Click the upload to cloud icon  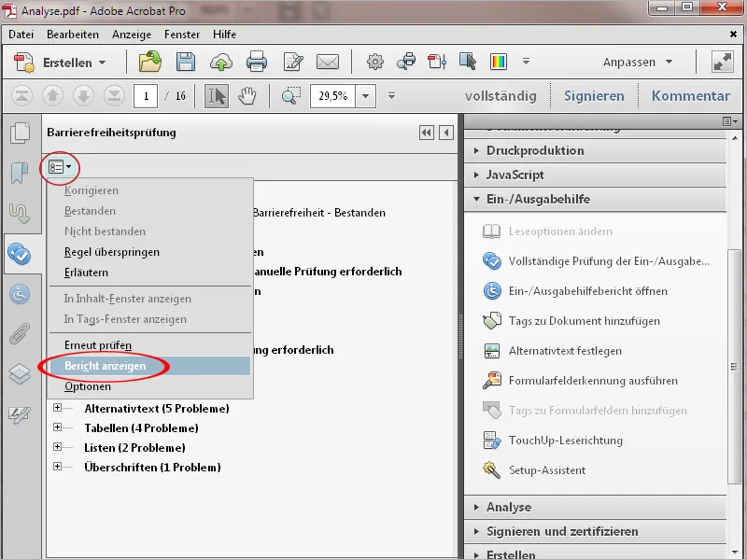click(x=221, y=63)
